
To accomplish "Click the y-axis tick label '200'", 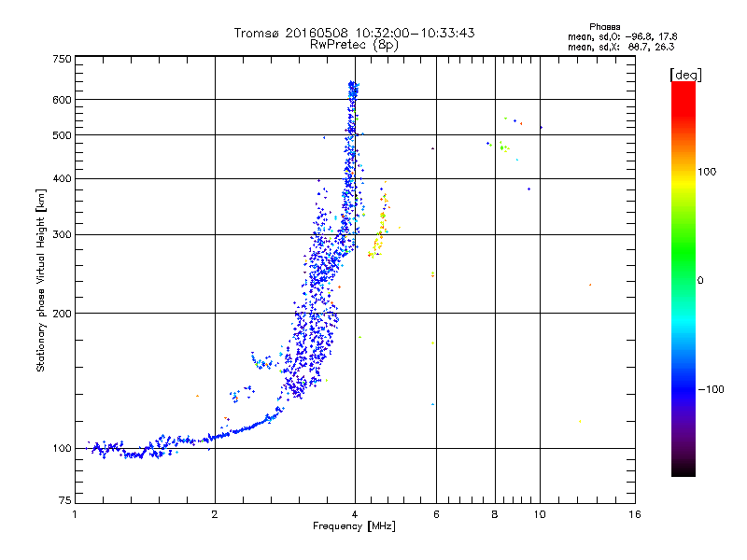I will tap(63, 314).
